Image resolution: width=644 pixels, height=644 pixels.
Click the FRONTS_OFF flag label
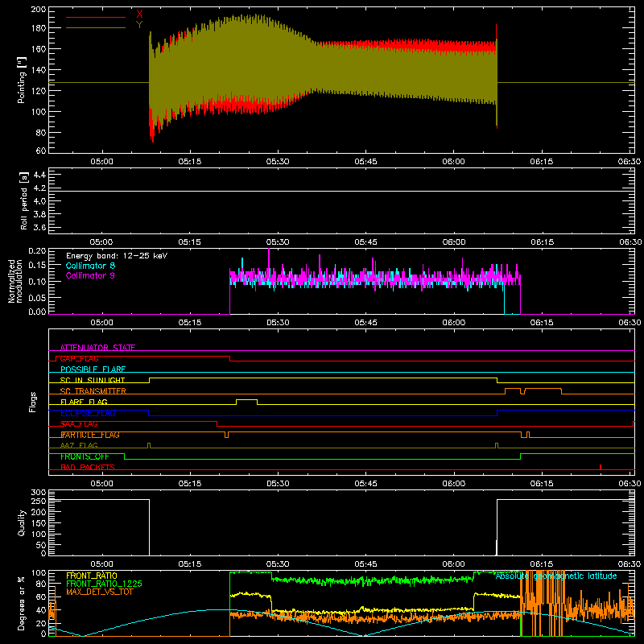click(85, 456)
